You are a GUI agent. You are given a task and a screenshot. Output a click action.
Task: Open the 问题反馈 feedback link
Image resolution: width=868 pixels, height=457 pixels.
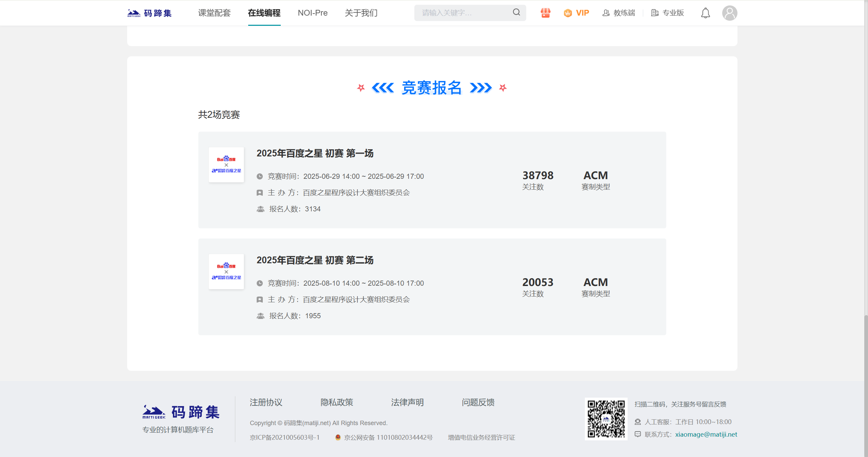pos(478,402)
